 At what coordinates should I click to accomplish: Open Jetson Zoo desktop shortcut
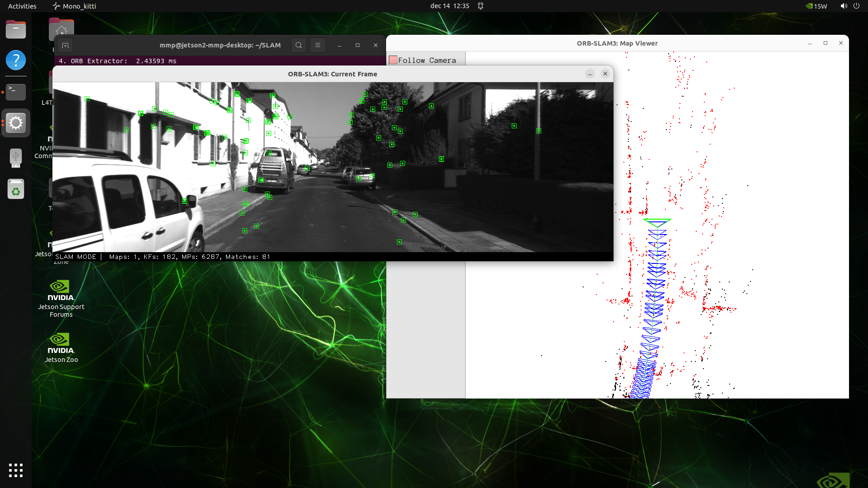[x=61, y=347]
